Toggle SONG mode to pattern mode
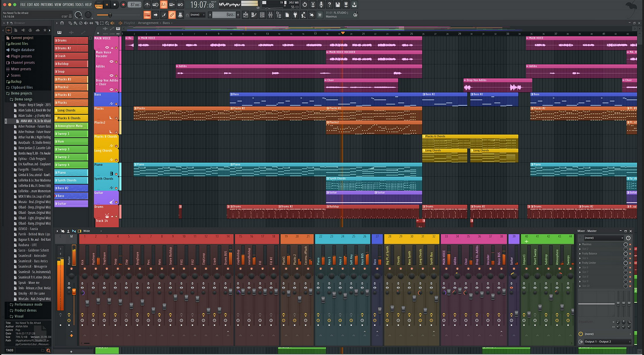The height and width of the screenshot is (355, 644). (x=99, y=5)
